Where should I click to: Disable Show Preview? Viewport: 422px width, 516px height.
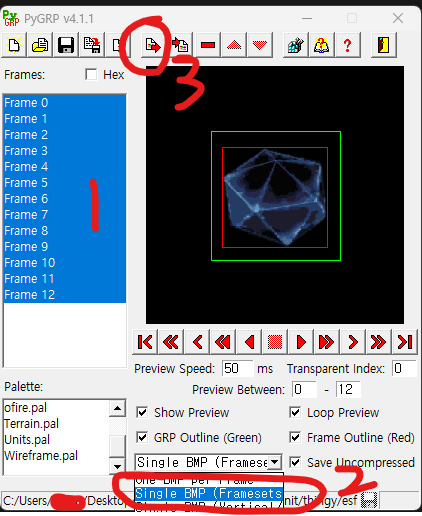142,412
